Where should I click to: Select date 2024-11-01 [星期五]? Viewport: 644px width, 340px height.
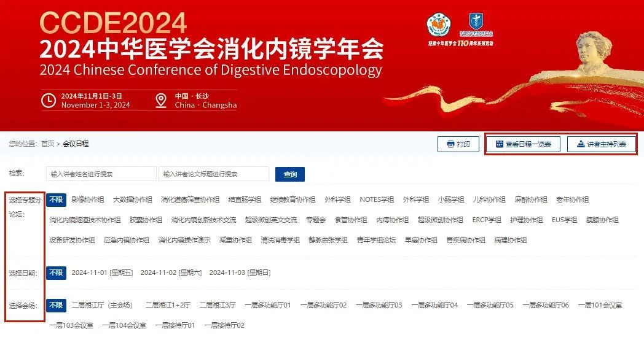point(102,272)
